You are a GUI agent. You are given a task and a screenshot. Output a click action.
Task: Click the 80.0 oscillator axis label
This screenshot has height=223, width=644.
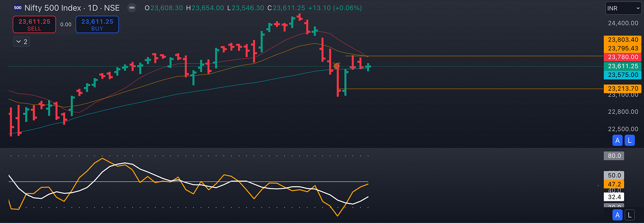[613, 156]
